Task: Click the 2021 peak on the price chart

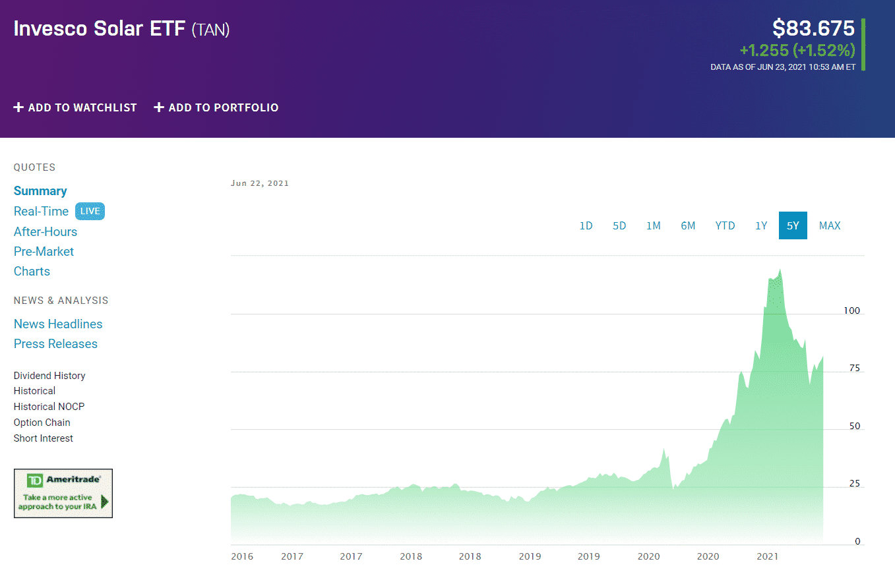Action: [780, 270]
